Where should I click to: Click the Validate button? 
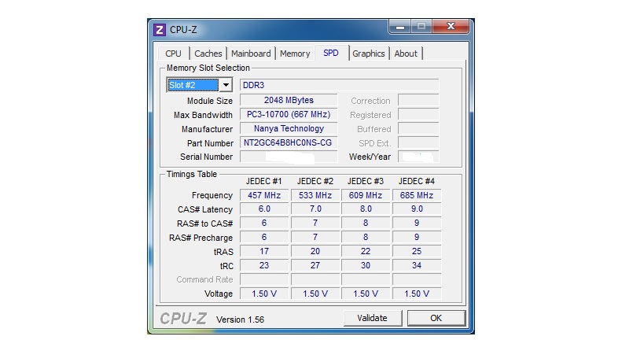tap(373, 318)
